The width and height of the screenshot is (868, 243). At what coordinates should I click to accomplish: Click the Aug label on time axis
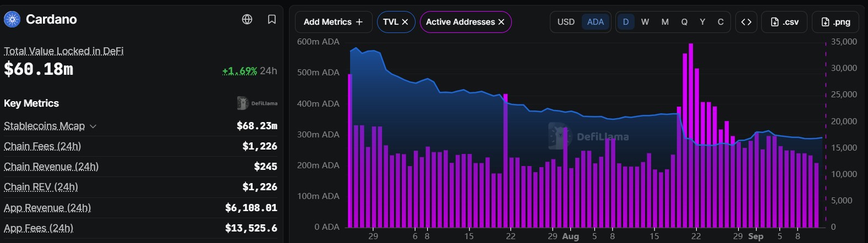(x=570, y=236)
